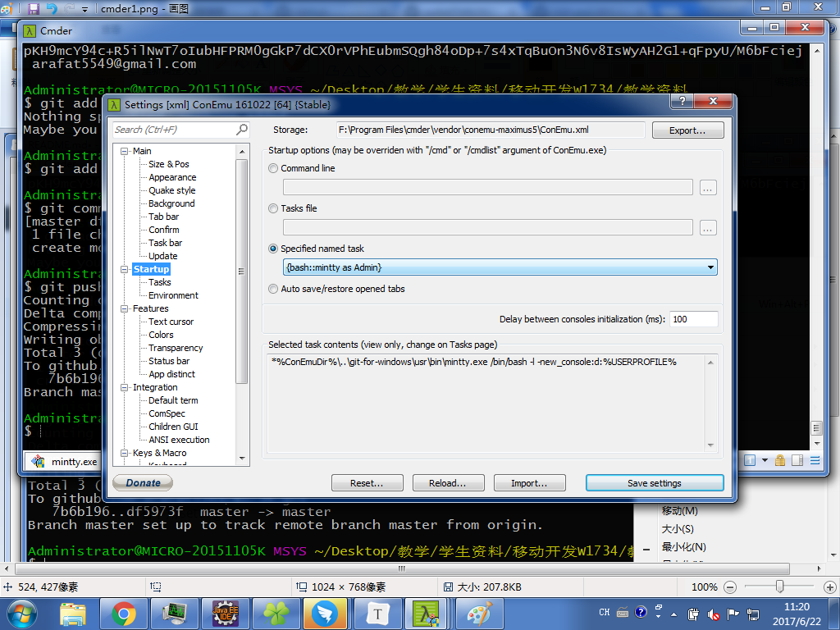Collapse the Startup tree node
This screenshot has height=630, width=840.
point(125,269)
